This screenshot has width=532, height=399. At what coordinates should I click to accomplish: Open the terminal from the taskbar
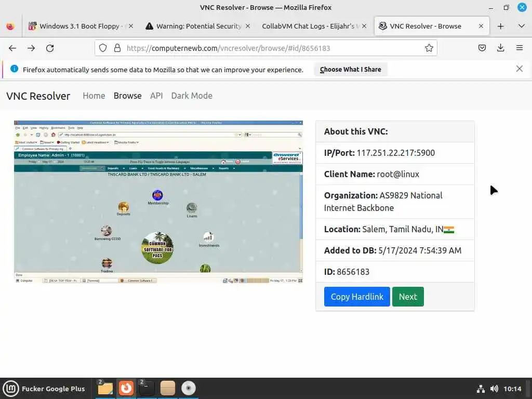point(147,389)
